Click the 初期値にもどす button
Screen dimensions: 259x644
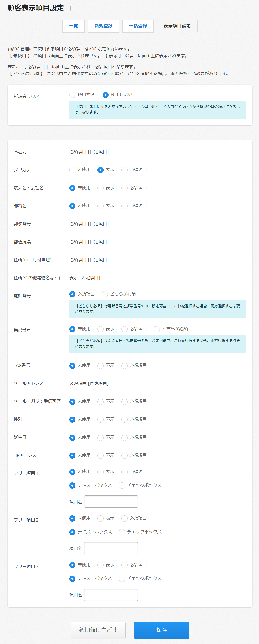coord(98,630)
